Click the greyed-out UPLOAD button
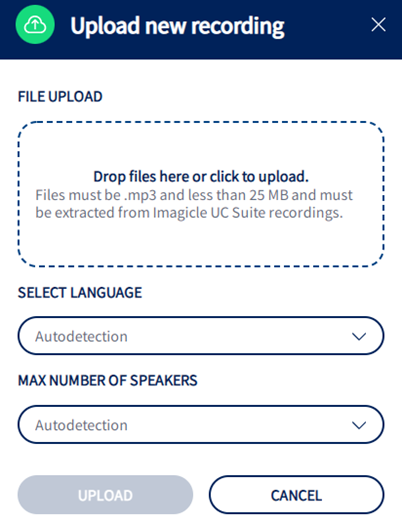 [x=105, y=495]
